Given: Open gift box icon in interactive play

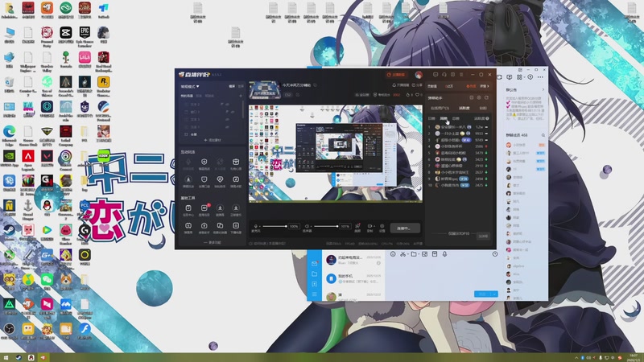Looking at the screenshot, I should point(236,162).
